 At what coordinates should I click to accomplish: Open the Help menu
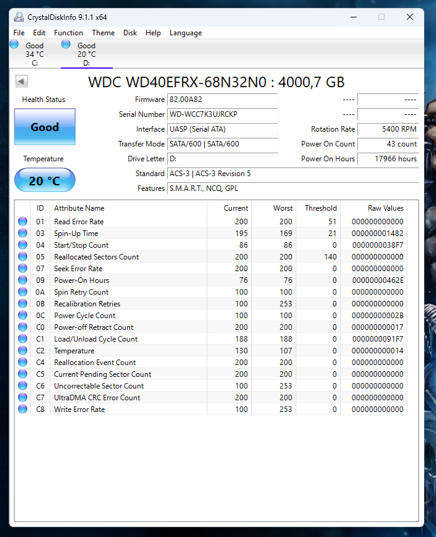[153, 33]
